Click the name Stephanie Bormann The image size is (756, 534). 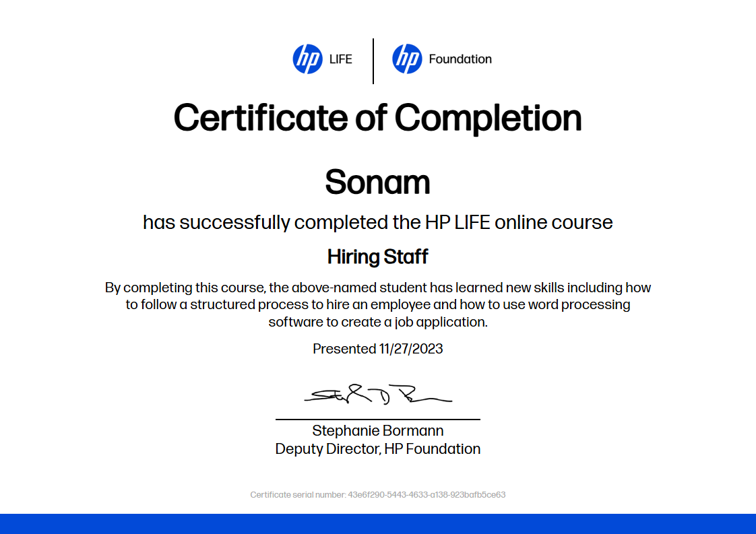point(377,431)
